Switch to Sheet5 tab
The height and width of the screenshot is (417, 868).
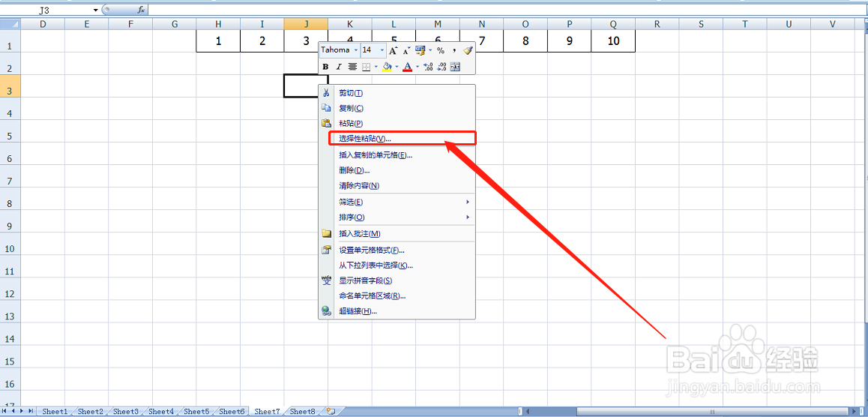[x=196, y=412]
